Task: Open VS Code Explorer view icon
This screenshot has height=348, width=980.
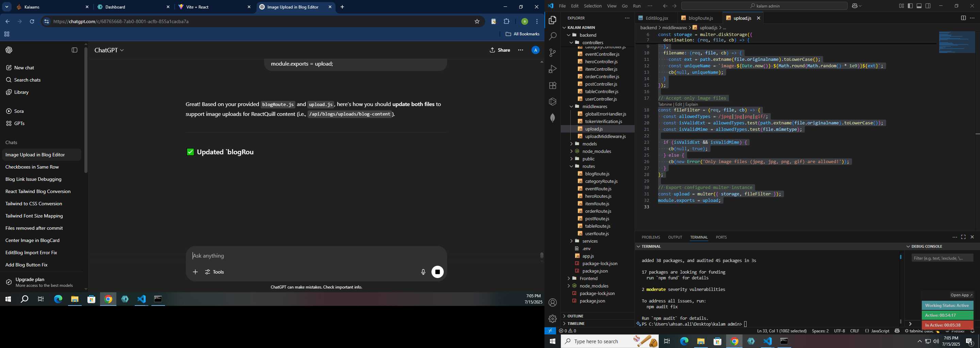Action: tap(552, 20)
